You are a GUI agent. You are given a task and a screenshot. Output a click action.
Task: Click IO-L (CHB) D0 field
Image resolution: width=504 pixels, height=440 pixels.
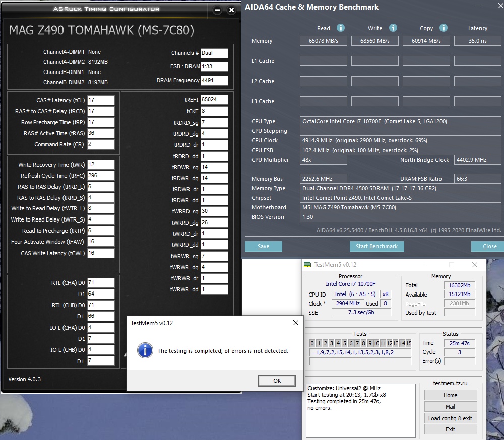(x=101, y=349)
